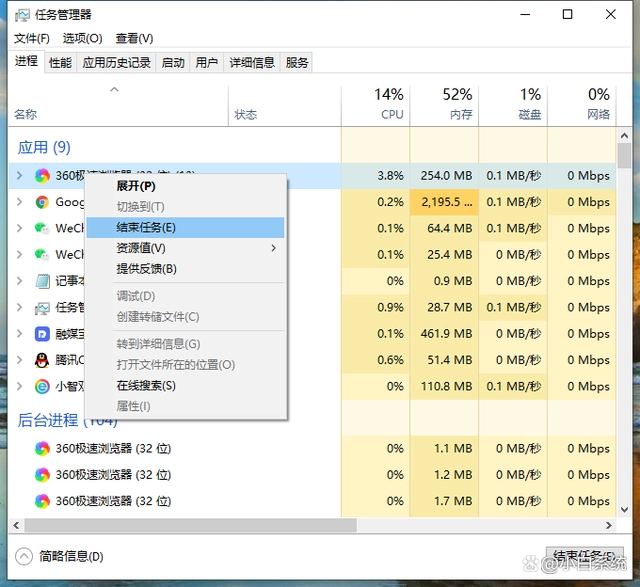The image size is (640, 587).
Task: Click the 简略信息(D) link
Action: pos(71,556)
